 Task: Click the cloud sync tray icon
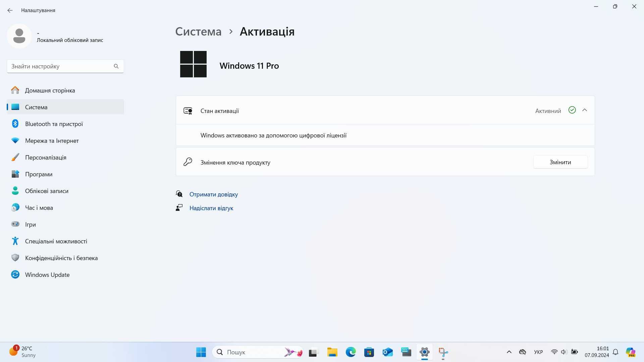pos(523,352)
